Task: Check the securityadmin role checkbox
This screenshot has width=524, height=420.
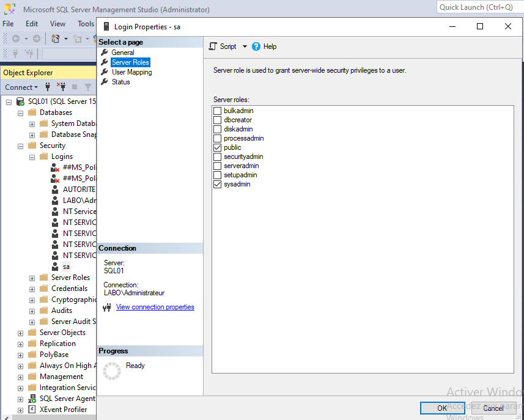Action: 217,157
